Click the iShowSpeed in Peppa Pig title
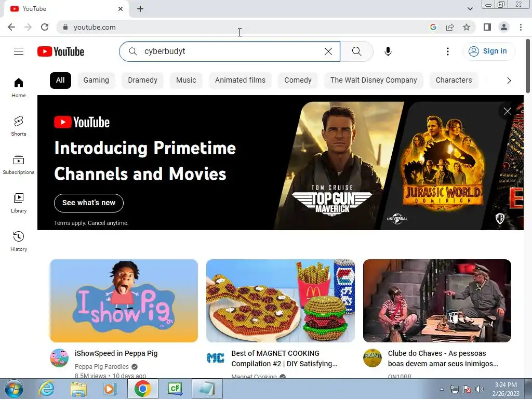This screenshot has height=399, width=532. (x=116, y=353)
